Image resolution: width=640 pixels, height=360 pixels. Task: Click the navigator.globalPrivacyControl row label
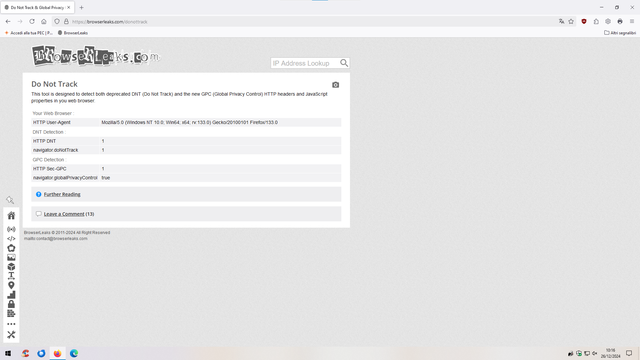65,178
